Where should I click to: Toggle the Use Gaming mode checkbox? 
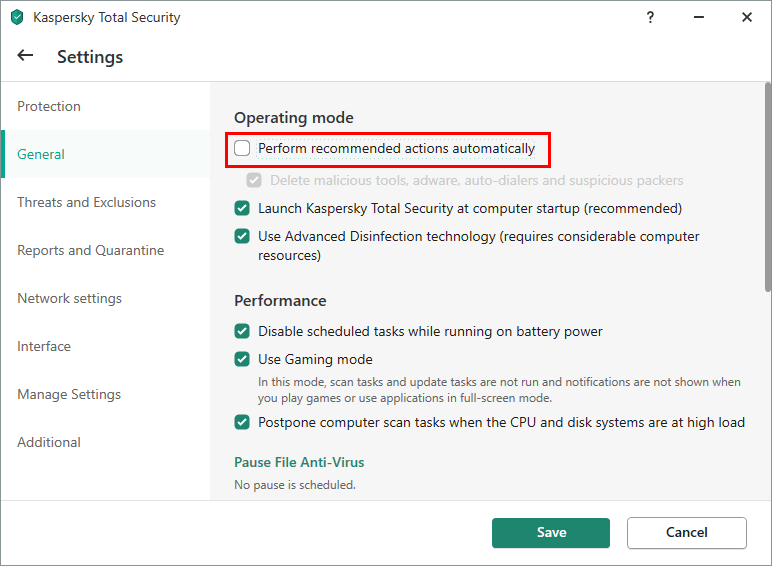coord(242,359)
